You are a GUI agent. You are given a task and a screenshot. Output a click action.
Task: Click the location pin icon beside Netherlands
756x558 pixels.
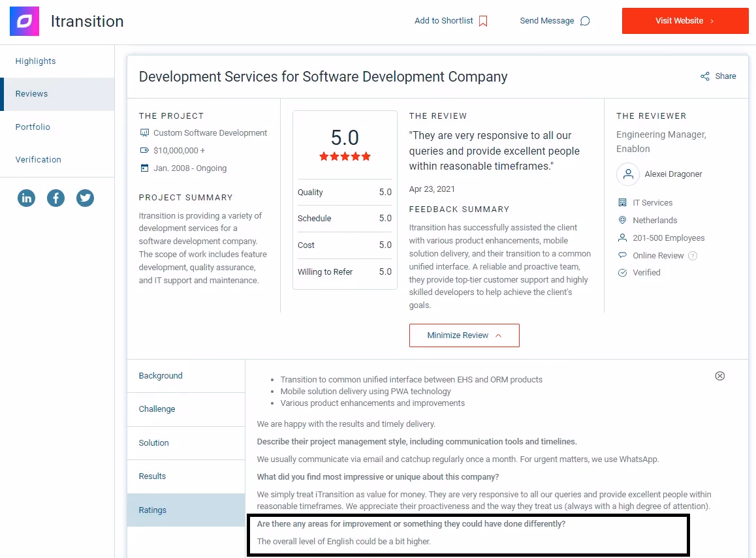[622, 220]
